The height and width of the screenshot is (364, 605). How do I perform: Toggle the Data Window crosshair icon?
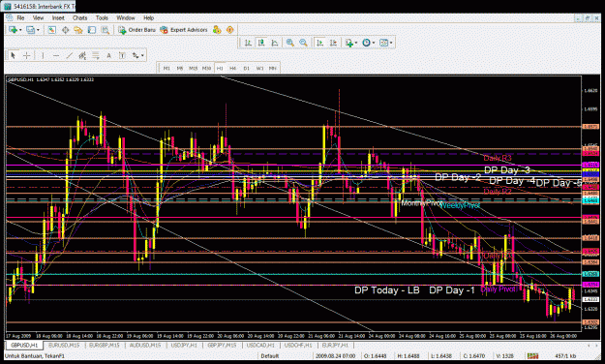[65, 30]
